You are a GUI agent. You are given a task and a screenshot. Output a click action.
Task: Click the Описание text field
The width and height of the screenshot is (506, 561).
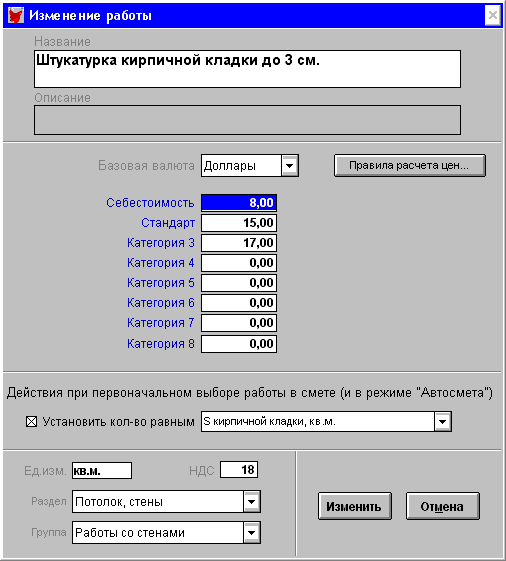247,119
